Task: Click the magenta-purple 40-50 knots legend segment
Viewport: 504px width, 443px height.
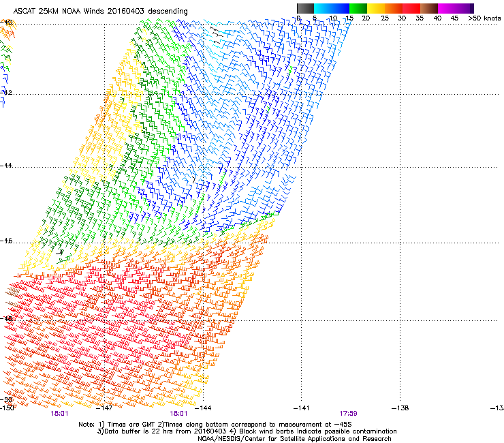Action: click(456, 8)
